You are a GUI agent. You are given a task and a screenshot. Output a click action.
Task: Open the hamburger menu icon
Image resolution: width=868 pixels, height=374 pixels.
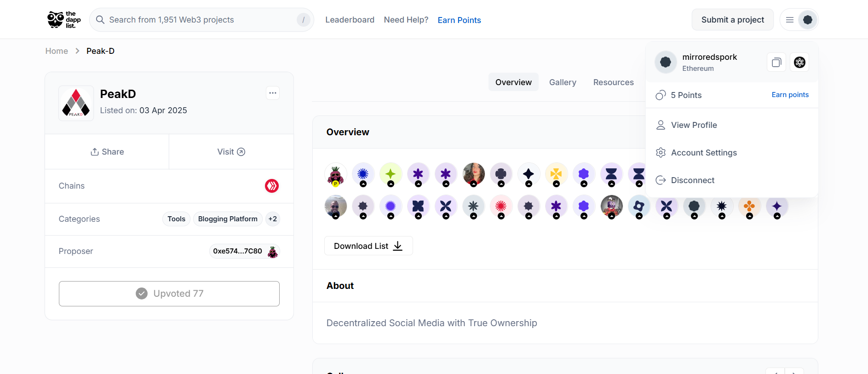[790, 20]
